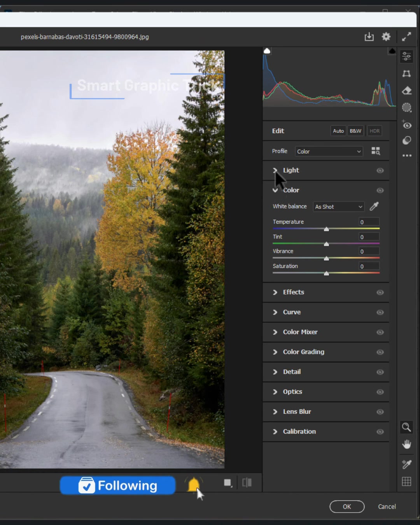Viewport: 420px width, 525px height.
Task: Click the Temperature value field
Action: 369,222
